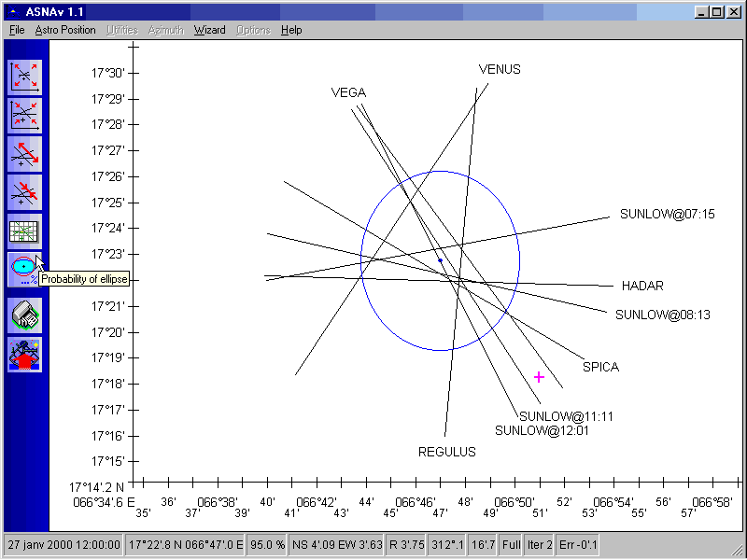
Task: Open the File menu
Action: (x=17, y=30)
